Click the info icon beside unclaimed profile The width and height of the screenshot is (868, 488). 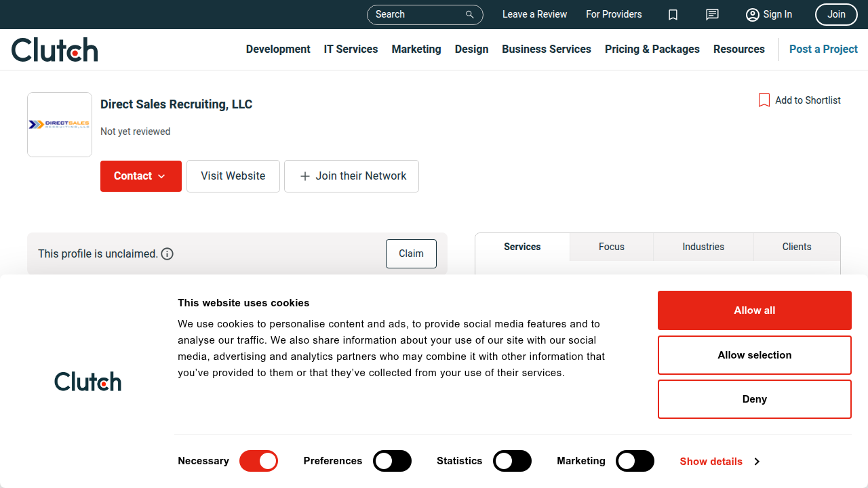[x=167, y=253]
